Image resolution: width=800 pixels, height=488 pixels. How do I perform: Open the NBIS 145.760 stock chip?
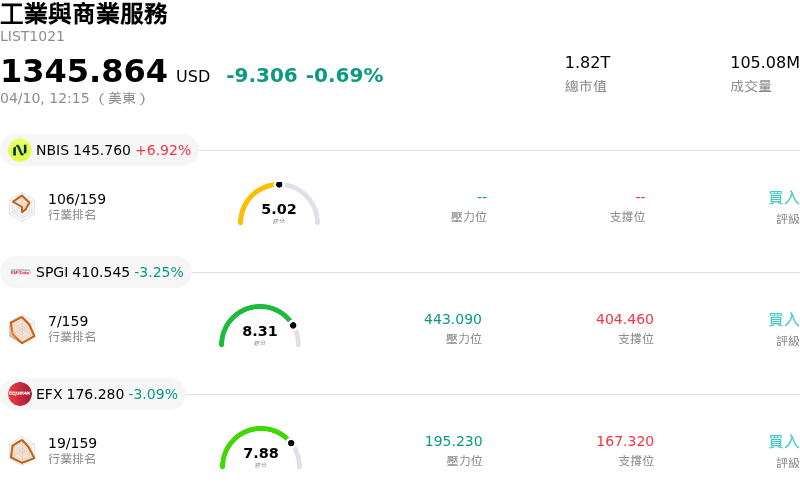pos(100,150)
